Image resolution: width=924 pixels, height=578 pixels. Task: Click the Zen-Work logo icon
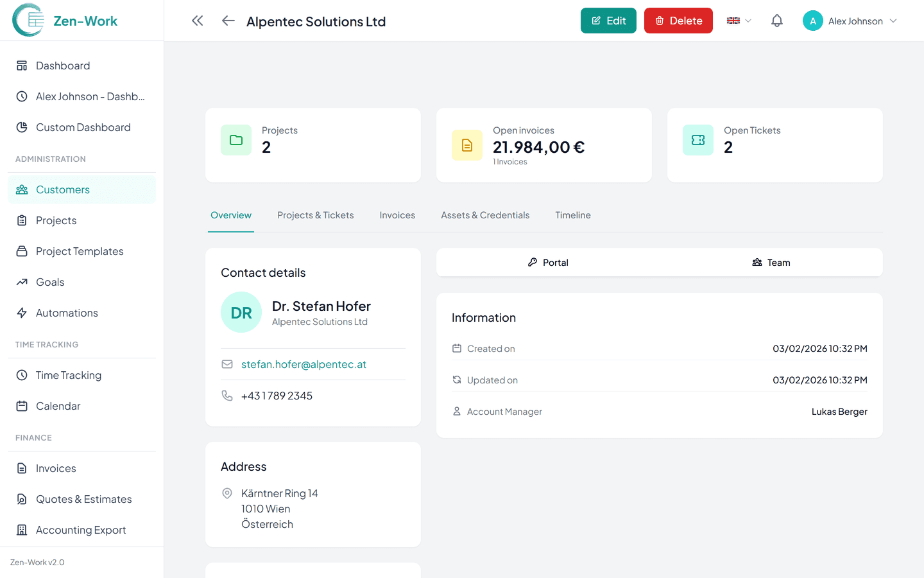click(28, 21)
